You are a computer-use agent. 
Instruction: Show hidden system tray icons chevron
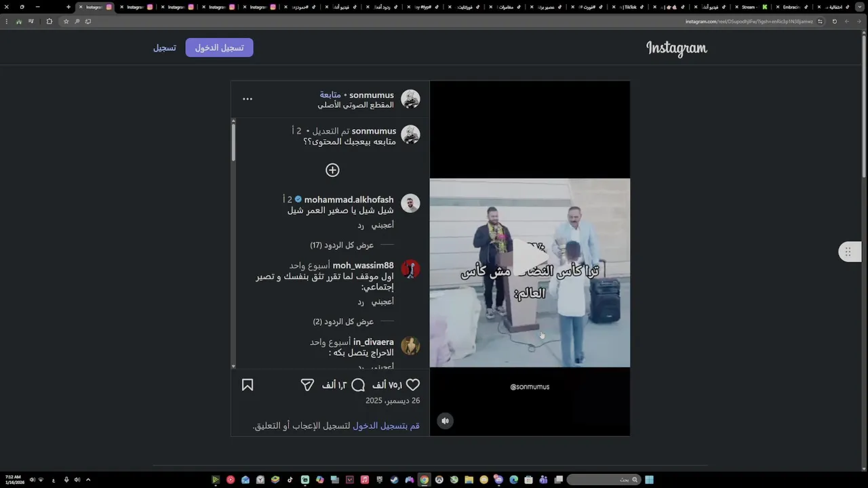point(88,480)
